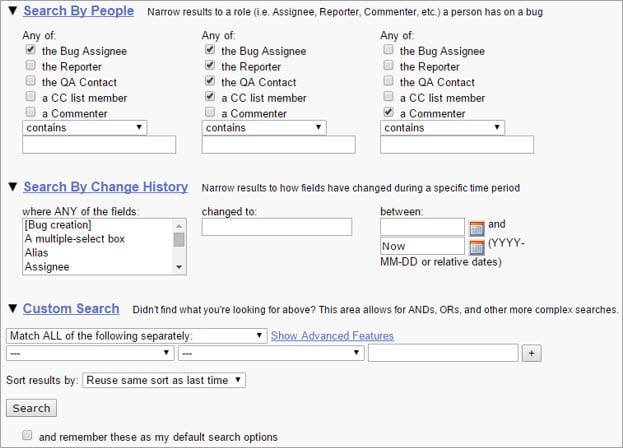Check the Reporter in third column

click(389, 65)
